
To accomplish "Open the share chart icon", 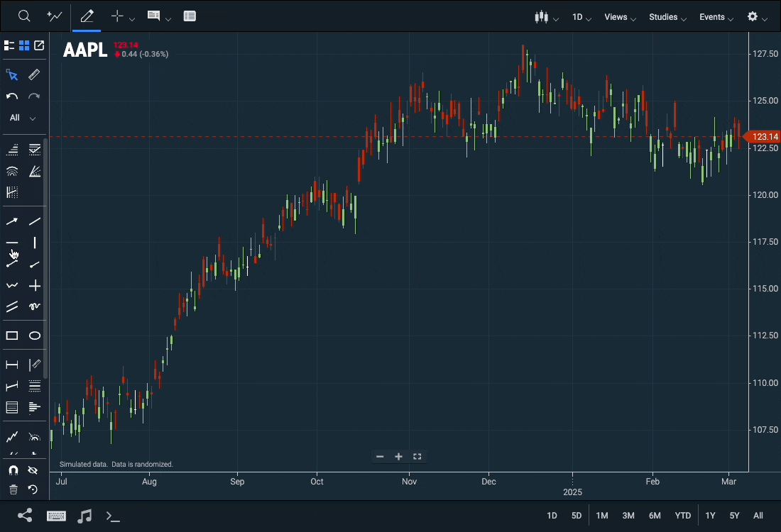I will (25, 516).
